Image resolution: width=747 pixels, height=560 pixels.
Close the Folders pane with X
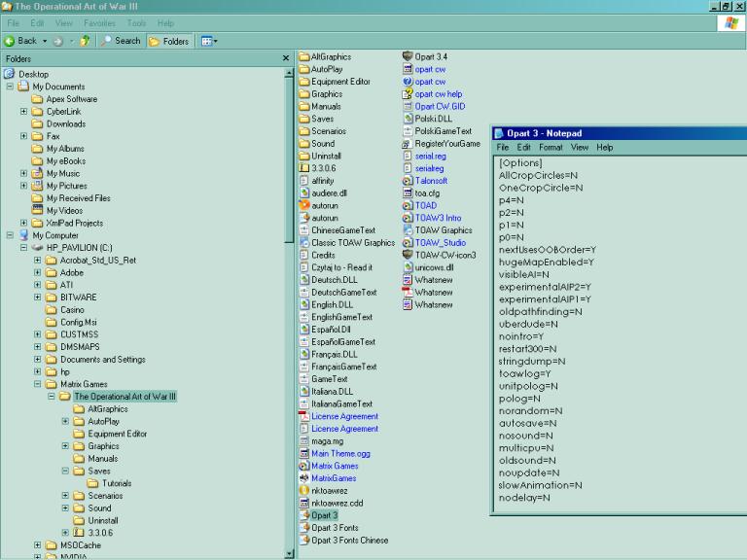point(286,58)
